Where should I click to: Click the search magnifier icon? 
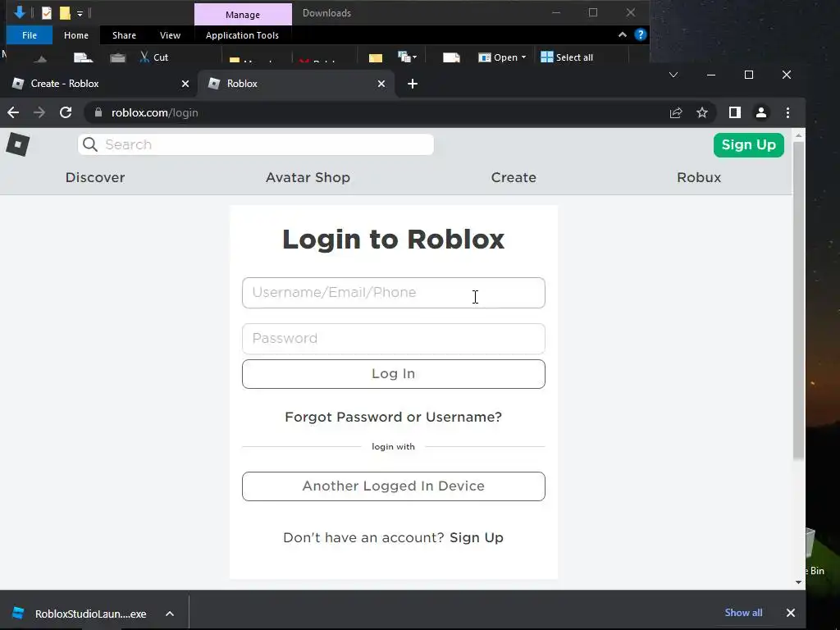(90, 144)
